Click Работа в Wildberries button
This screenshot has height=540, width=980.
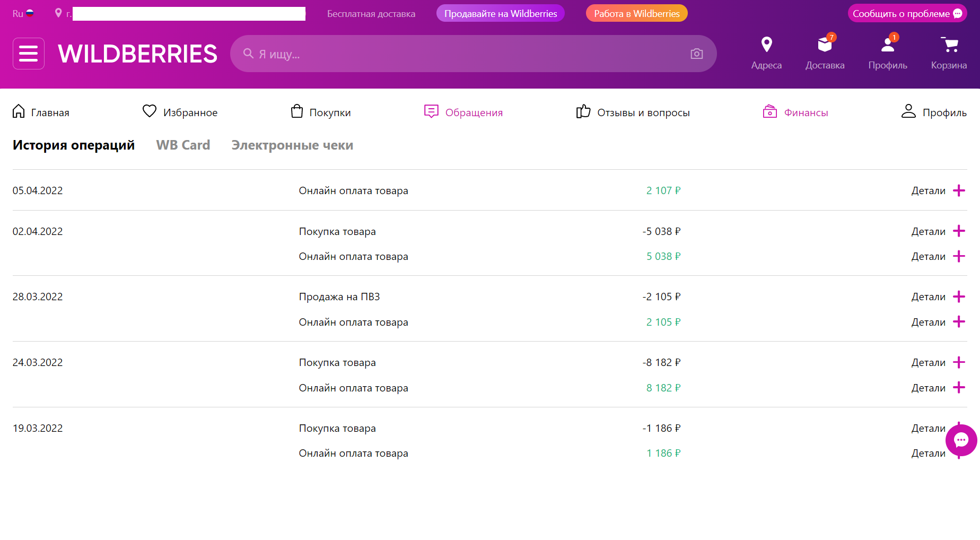pyautogui.click(x=637, y=13)
